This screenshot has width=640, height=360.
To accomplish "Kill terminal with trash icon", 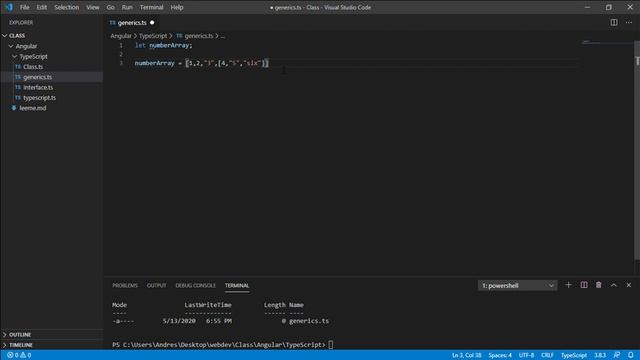I will [598, 285].
